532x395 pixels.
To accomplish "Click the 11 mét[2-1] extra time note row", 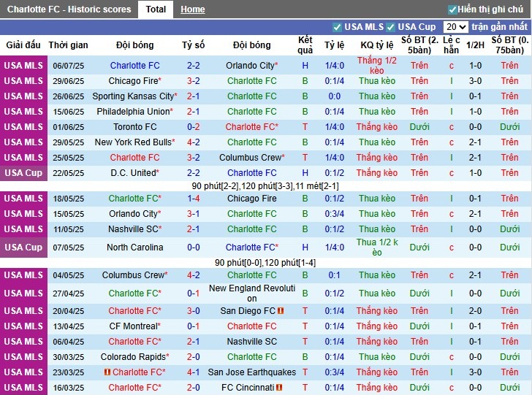I will pyautogui.click(x=265, y=185).
